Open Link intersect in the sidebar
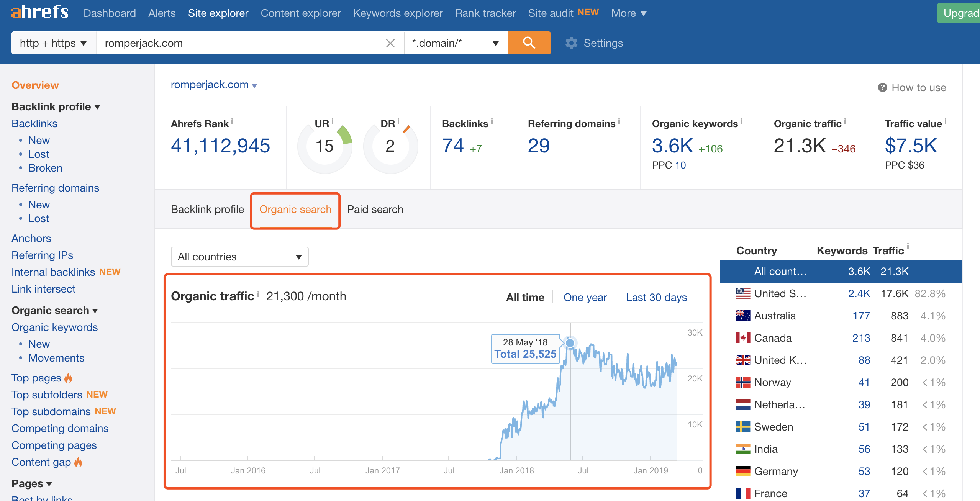The height and width of the screenshot is (501, 980). click(43, 289)
